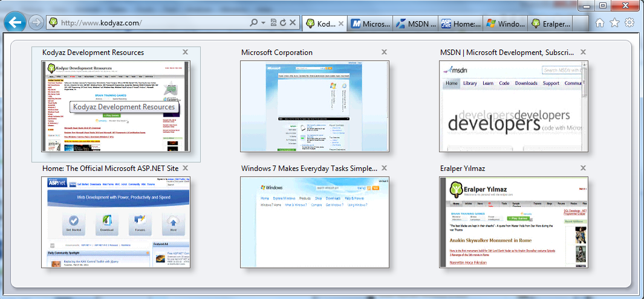Close the Eralper Yılmaz thumbnail
Image resolution: width=644 pixels, height=299 pixels.
pos(583,168)
